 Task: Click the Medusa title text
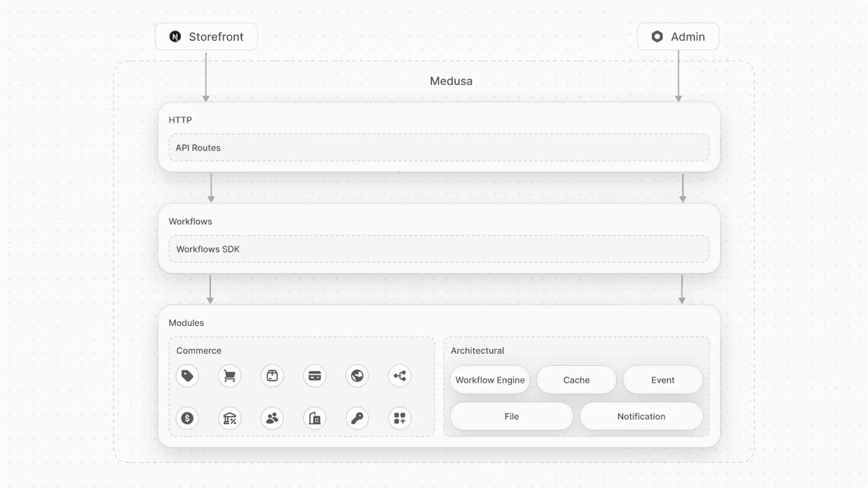click(451, 81)
